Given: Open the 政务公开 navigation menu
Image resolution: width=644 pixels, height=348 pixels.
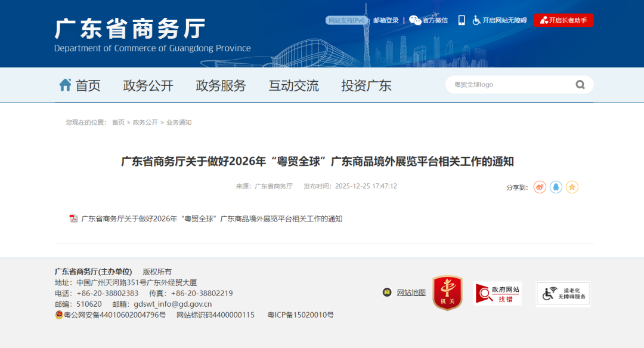Looking at the screenshot, I should pos(148,85).
